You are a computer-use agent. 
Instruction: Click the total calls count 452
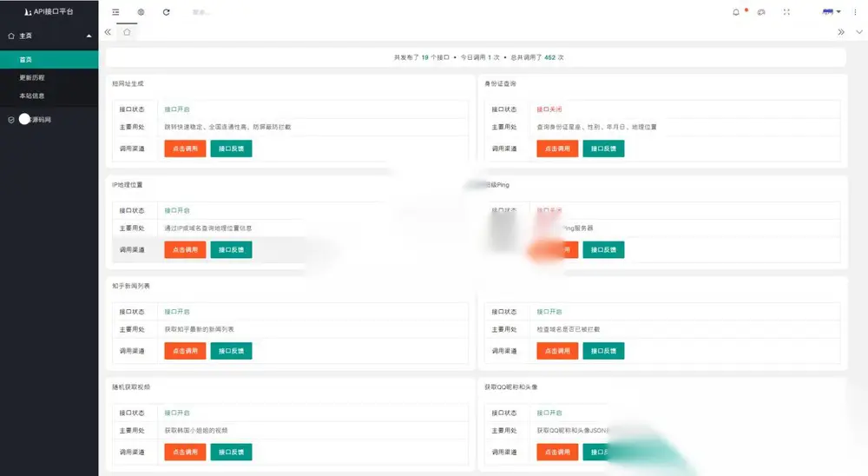pos(549,57)
